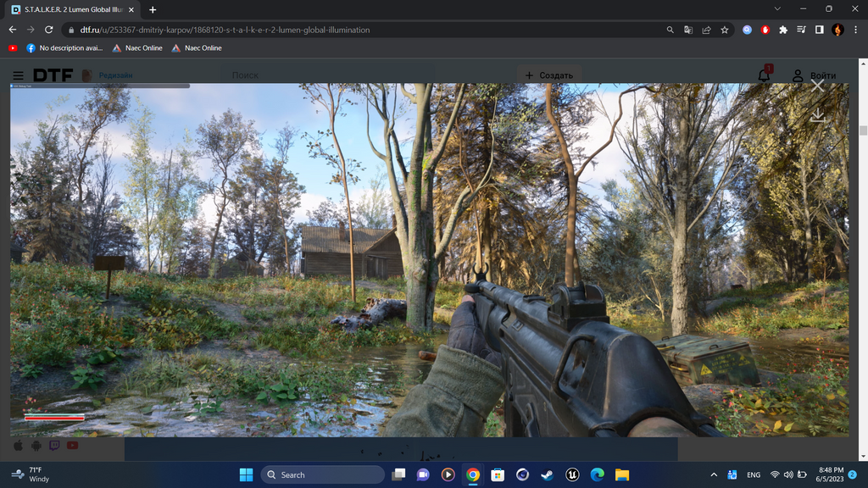Expand the tab search chevron

point(777,8)
